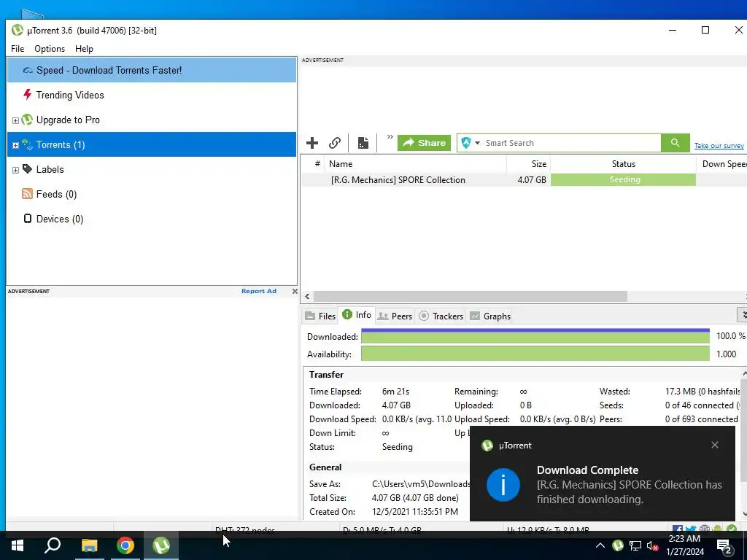This screenshot has width=747, height=560.
Task: Open the Options menu
Action: coord(50,49)
